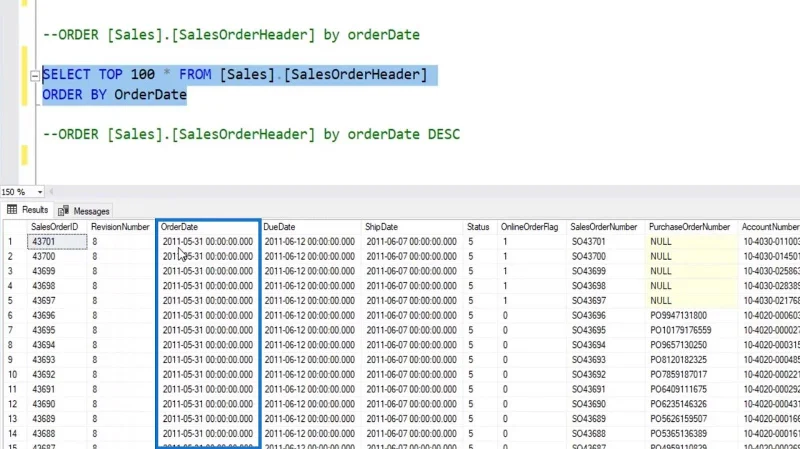Screen dimensions: 800x449
Task: Open the 150 % zoom dropdown
Action: [40, 192]
